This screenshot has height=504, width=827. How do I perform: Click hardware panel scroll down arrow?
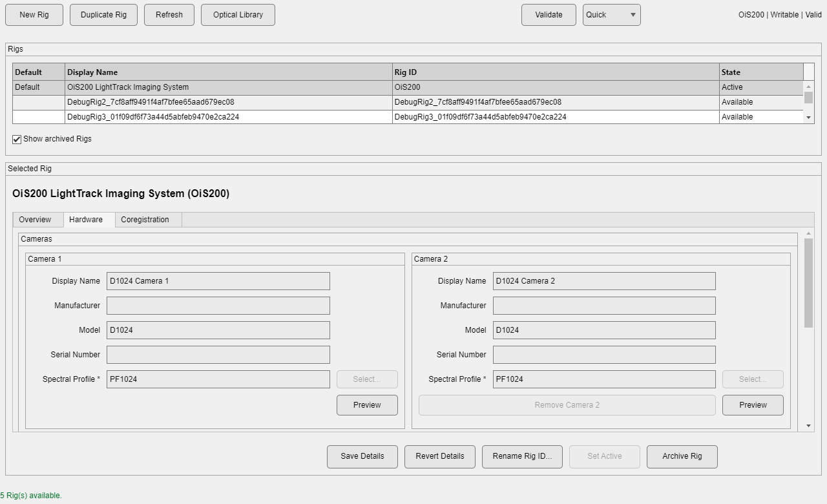click(809, 426)
